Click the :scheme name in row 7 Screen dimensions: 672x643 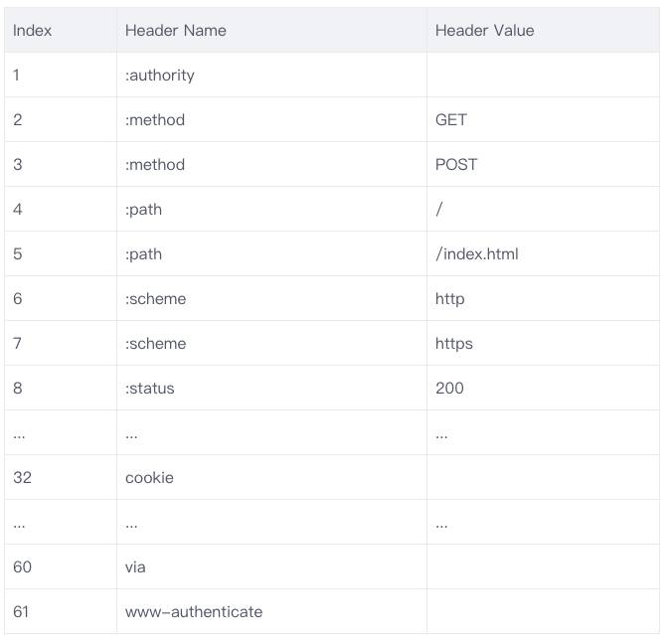(x=155, y=344)
